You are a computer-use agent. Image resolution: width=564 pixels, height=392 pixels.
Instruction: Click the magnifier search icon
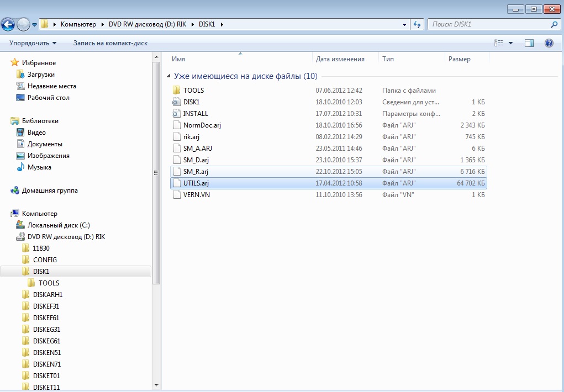tap(554, 24)
